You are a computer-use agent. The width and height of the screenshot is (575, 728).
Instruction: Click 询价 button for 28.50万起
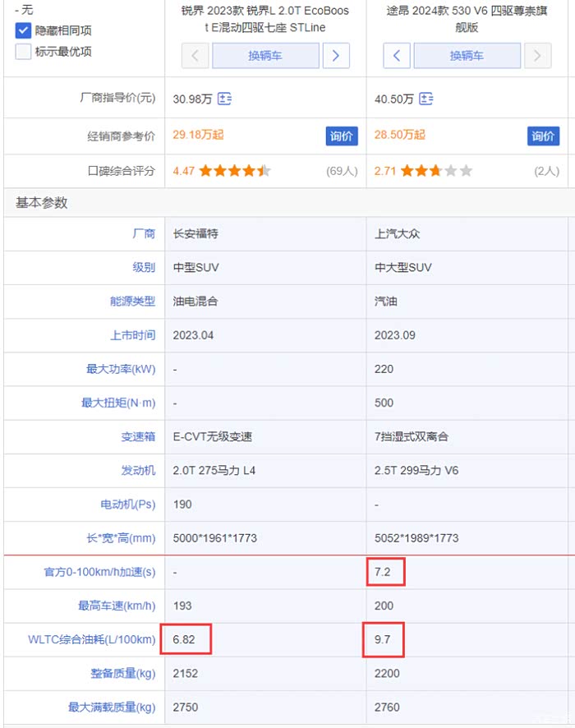pos(543,136)
